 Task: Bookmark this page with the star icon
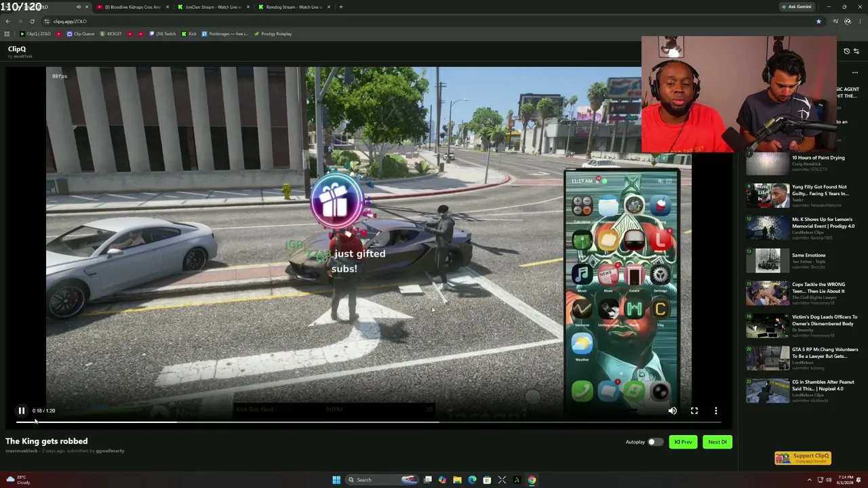(x=818, y=21)
